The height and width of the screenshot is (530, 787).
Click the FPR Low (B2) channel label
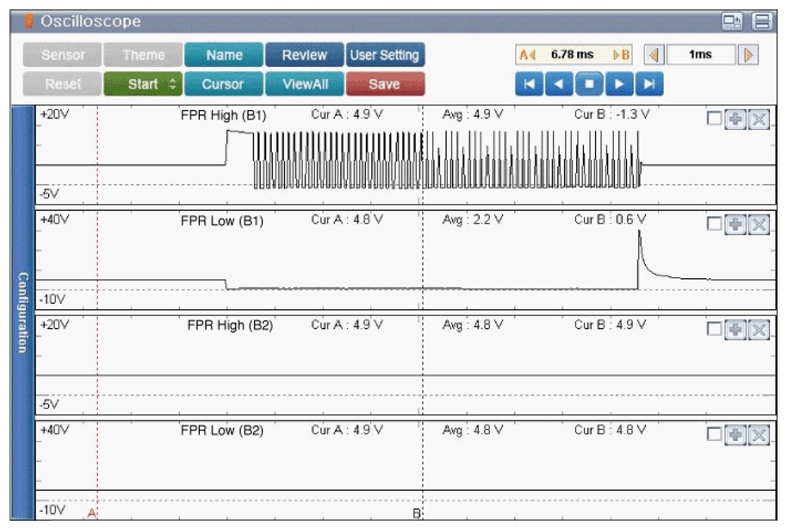pyautogui.click(x=222, y=430)
